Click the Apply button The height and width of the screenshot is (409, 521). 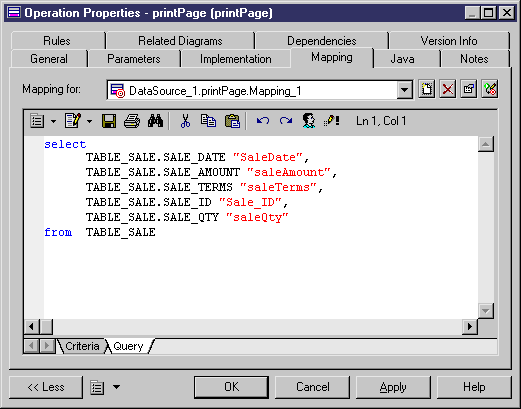pyautogui.click(x=393, y=387)
